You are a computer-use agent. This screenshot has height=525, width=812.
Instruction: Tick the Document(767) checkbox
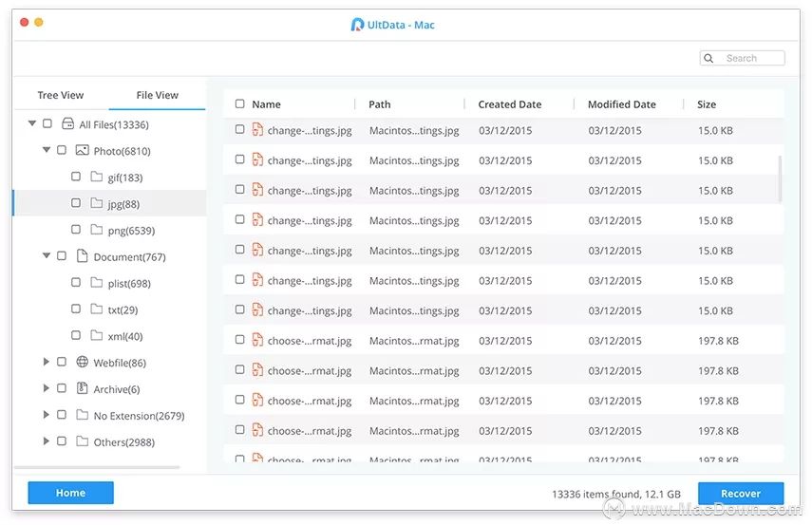[x=62, y=255]
